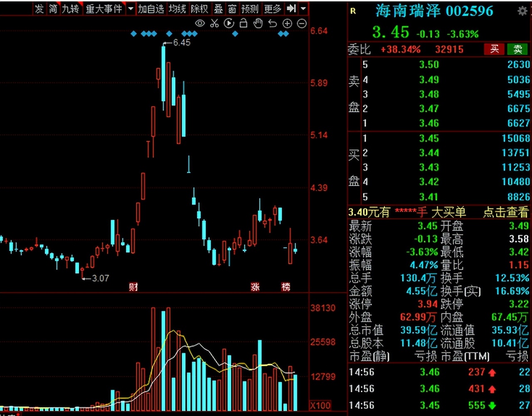Click the X100 volume unit label
The width and height of the screenshot is (532, 416).
click(320, 405)
